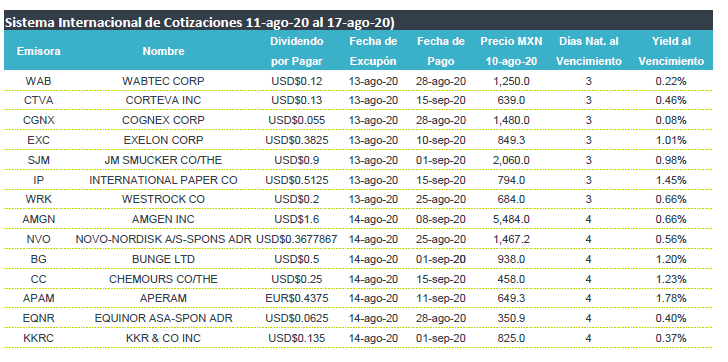Click the Dividendo por Pagar header
The height and width of the screenshot is (362, 728).
(x=297, y=51)
